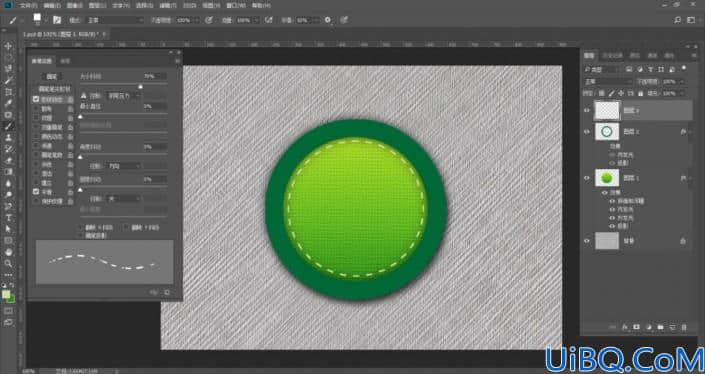The width and height of the screenshot is (705, 374).
Task: Open the search icon in options bar
Action: 677,20
